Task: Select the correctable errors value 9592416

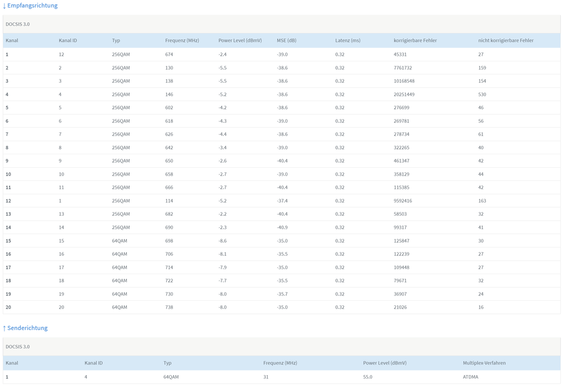Action: [402, 201]
